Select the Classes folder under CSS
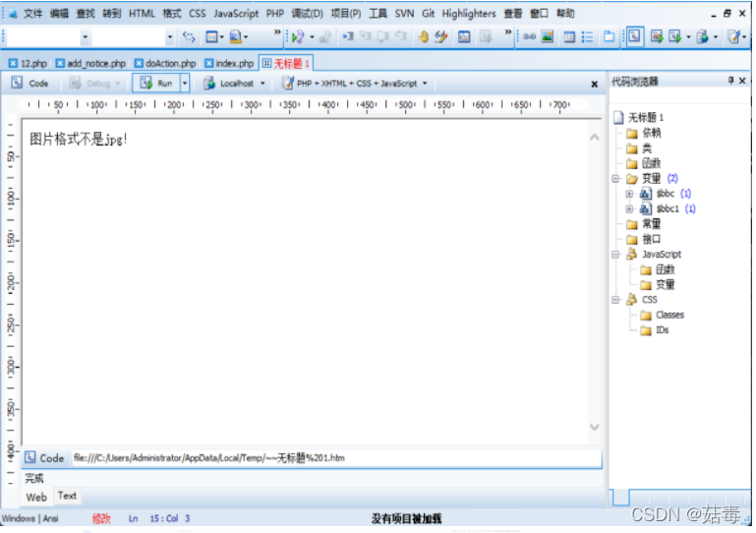Screen dimensions: 756x533 point(662,315)
